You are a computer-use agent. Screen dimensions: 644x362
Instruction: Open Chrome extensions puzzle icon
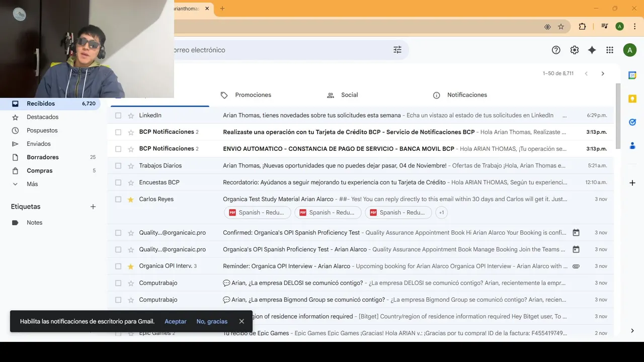click(x=582, y=27)
